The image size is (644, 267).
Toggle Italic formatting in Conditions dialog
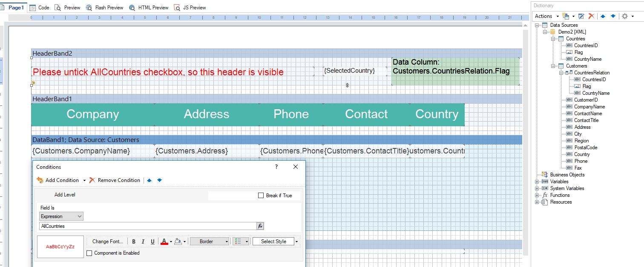(x=143, y=241)
